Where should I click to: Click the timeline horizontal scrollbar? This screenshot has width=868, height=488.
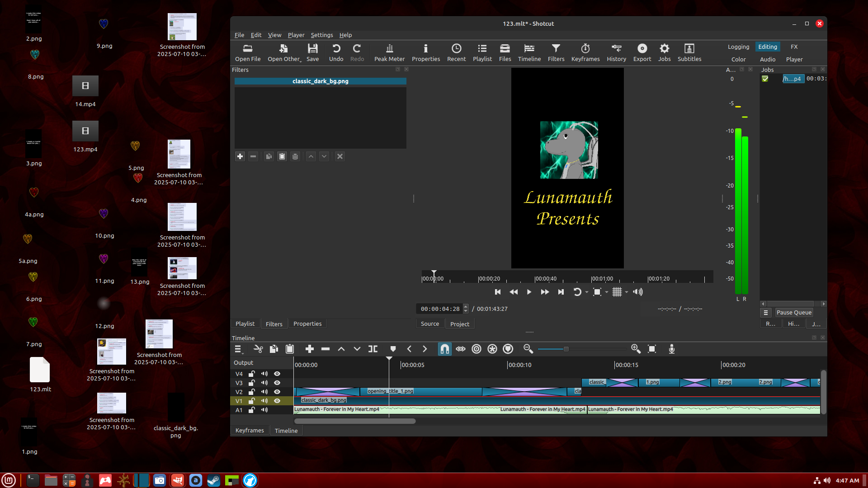(x=355, y=421)
